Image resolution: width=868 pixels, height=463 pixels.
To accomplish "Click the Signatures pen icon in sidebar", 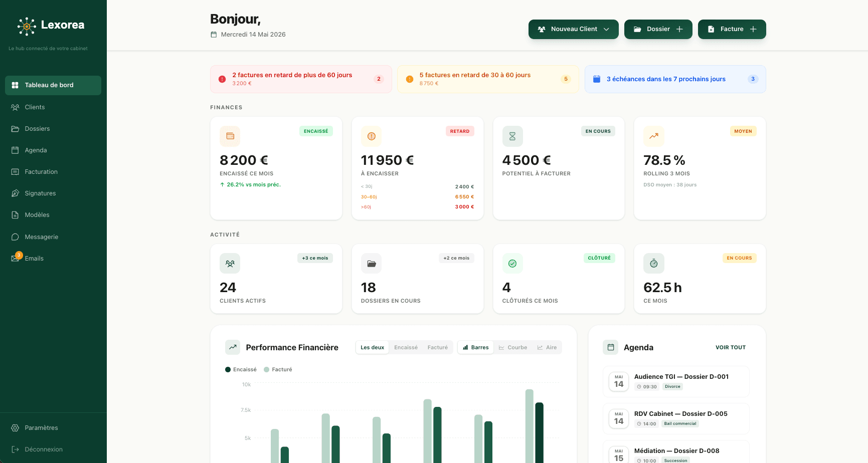I will (x=15, y=193).
